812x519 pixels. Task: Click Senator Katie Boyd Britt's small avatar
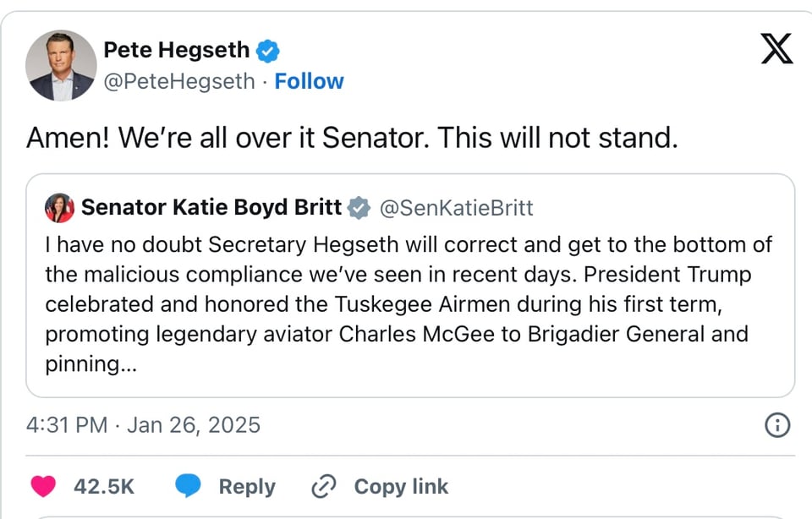point(59,208)
